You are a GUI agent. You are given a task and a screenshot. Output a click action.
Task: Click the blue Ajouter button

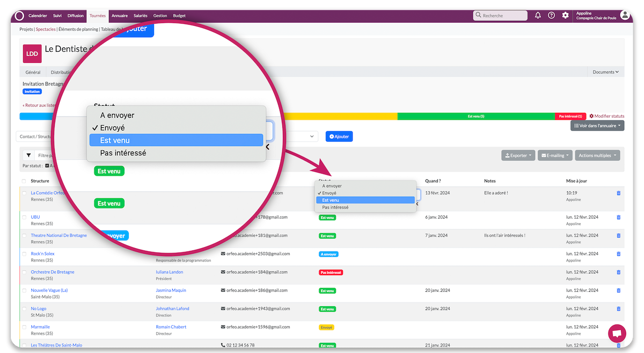click(339, 136)
